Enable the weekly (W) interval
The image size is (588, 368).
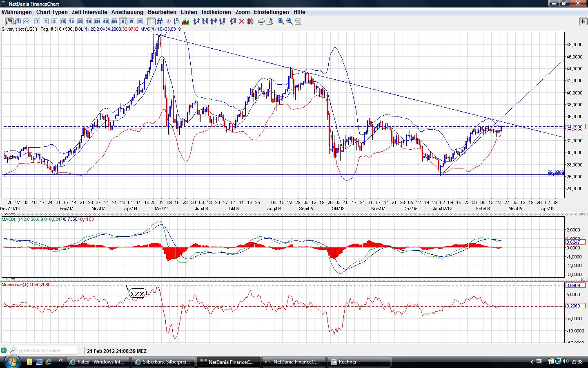(131, 21)
